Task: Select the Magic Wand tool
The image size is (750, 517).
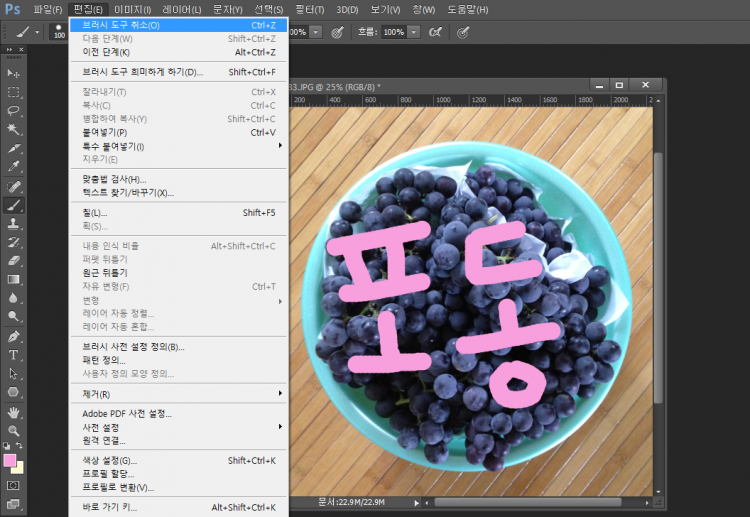Action: pyautogui.click(x=14, y=129)
